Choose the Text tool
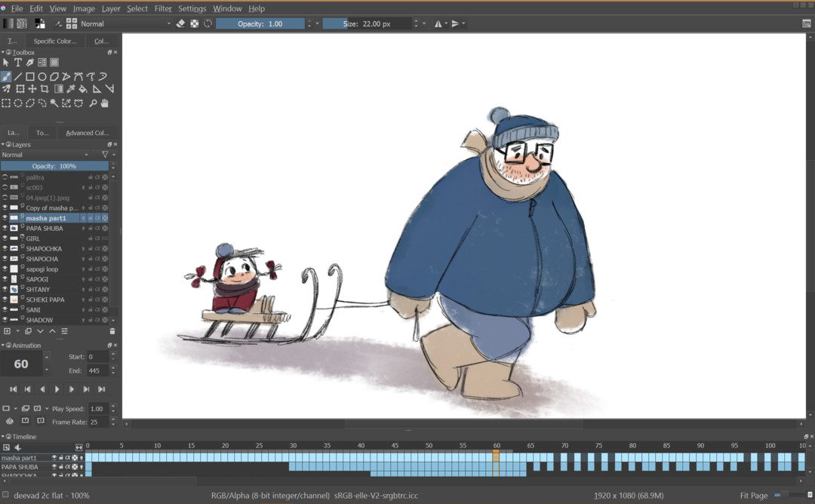This screenshot has height=504, width=815. (18, 62)
